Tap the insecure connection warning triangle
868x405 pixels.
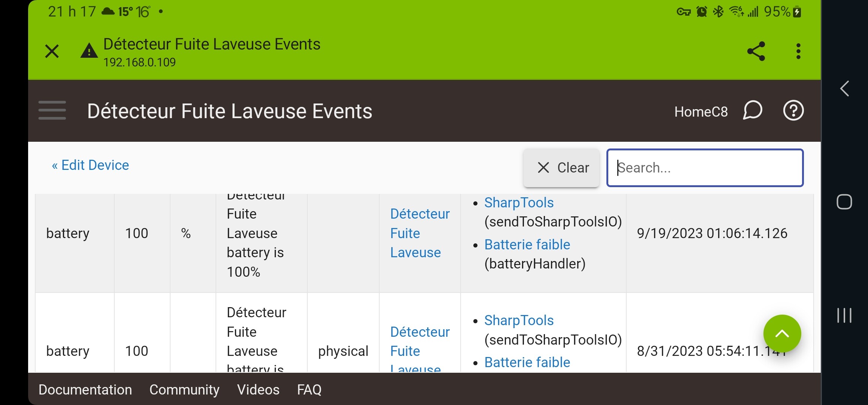pos(89,51)
